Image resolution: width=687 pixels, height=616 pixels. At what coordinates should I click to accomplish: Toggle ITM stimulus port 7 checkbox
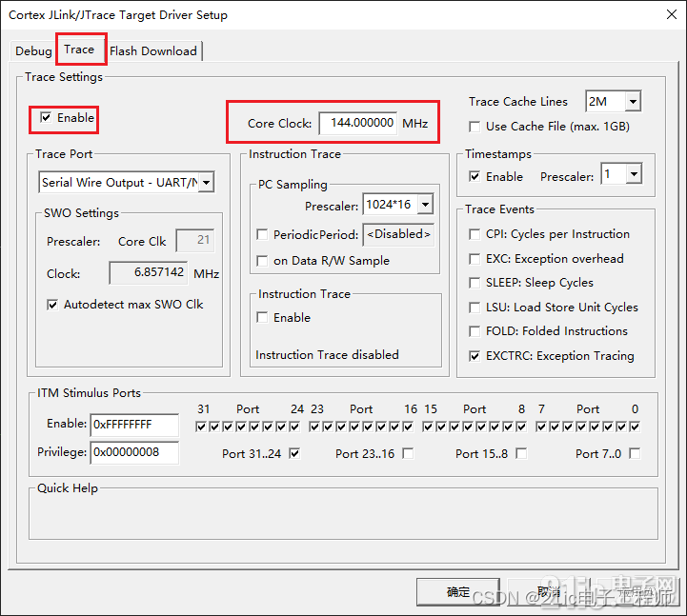click(541, 427)
